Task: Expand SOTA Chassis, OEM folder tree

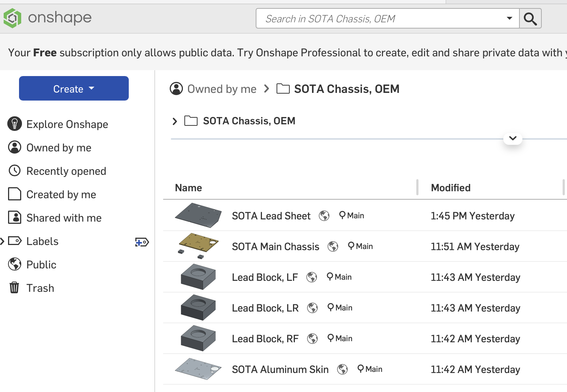Action: click(x=175, y=121)
